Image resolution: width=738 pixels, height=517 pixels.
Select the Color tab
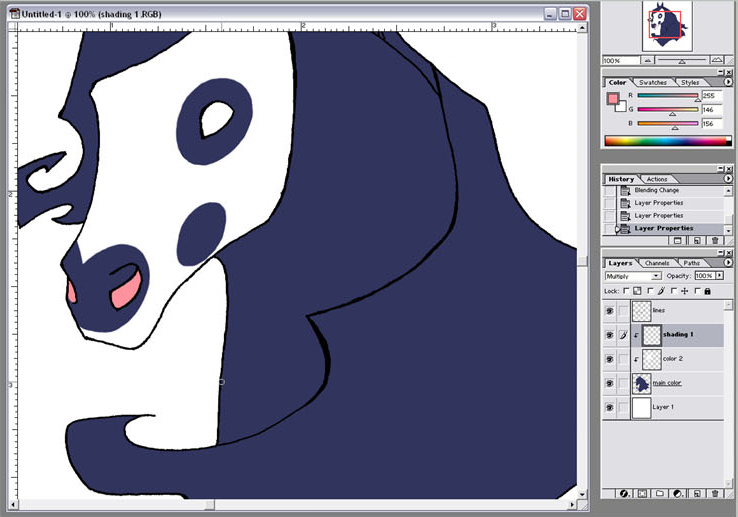click(x=617, y=82)
